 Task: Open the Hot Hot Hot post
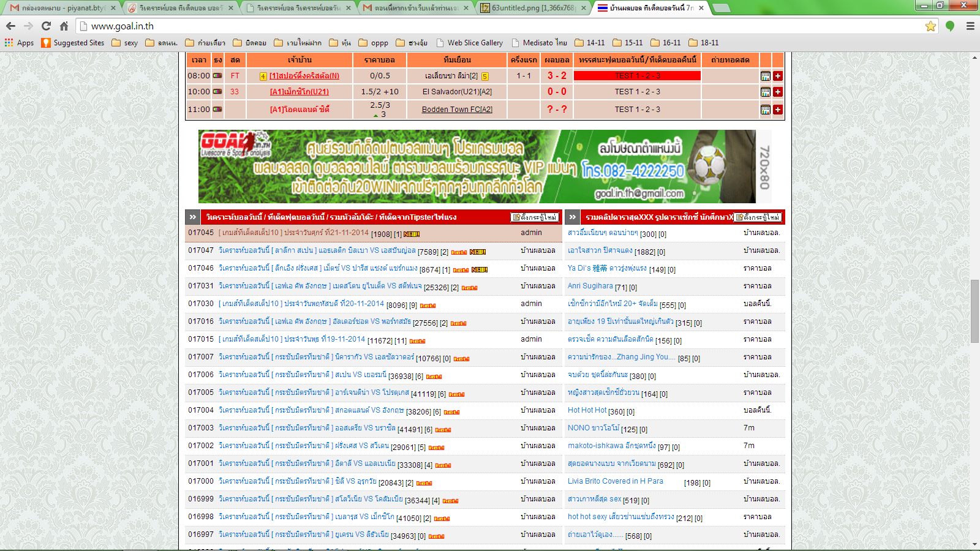pos(587,410)
